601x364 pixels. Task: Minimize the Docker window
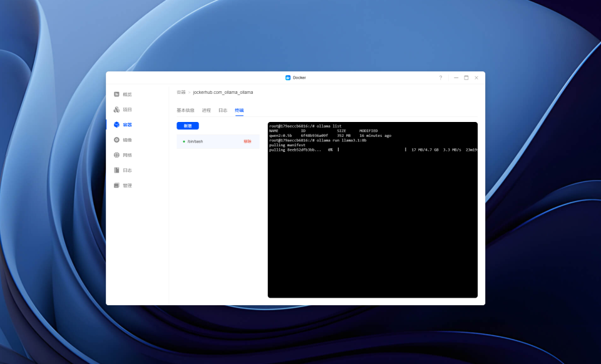tap(456, 78)
